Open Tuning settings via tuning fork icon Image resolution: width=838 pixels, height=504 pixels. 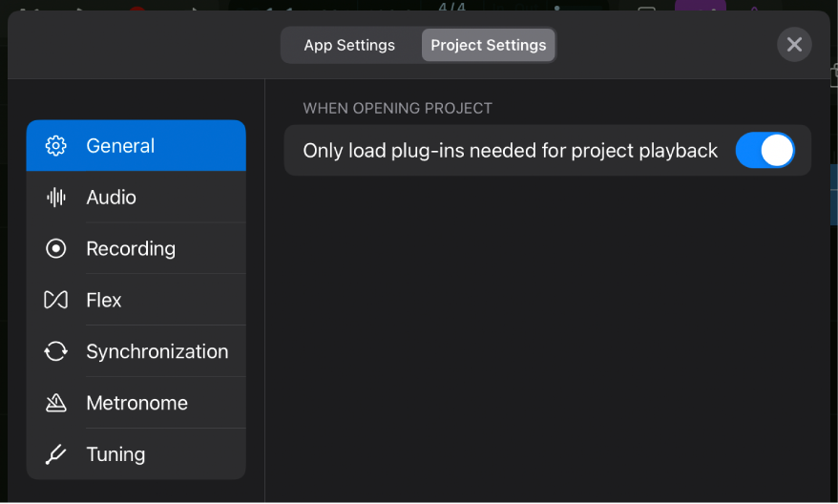coord(55,454)
